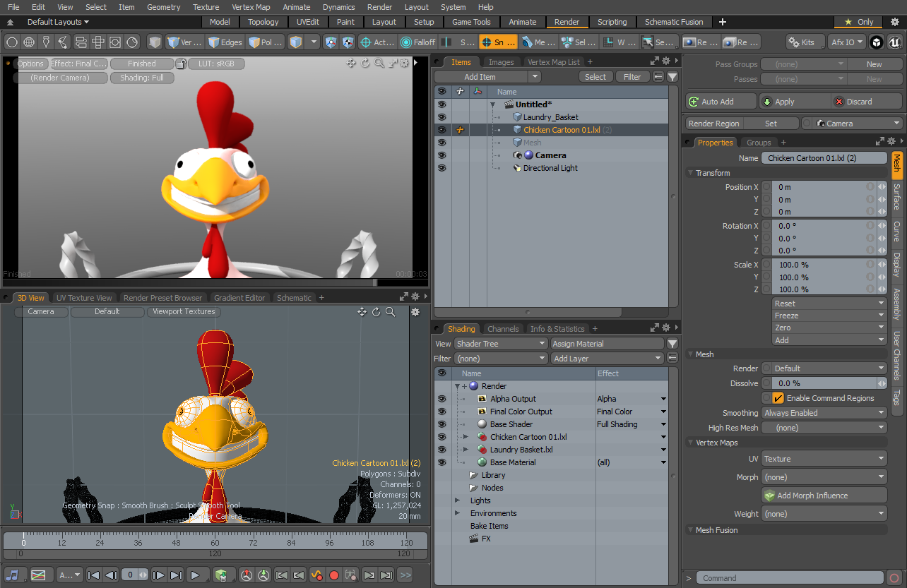This screenshot has width=907, height=588.
Task: Open the Geometry menu
Action: [163, 7]
